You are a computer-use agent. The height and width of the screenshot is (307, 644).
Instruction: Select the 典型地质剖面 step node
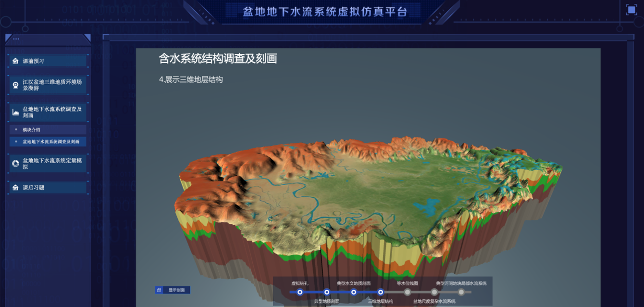pyautogui.click(x=327, y=292)
